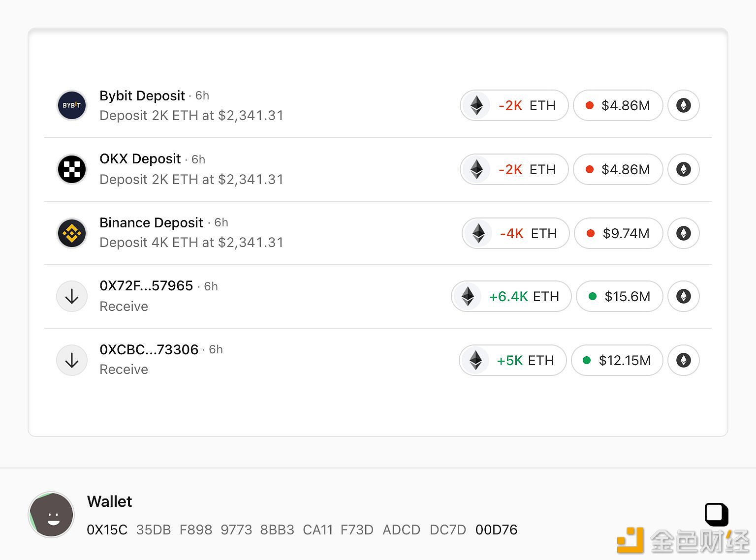This screenshot has width=756, height=560.
Task: Click the receive arrow icon for 0XCBC...73306
Action: click(72, 360)
